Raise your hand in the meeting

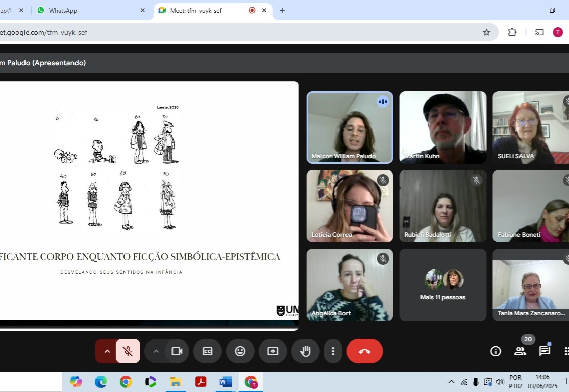tap(306, 351)
